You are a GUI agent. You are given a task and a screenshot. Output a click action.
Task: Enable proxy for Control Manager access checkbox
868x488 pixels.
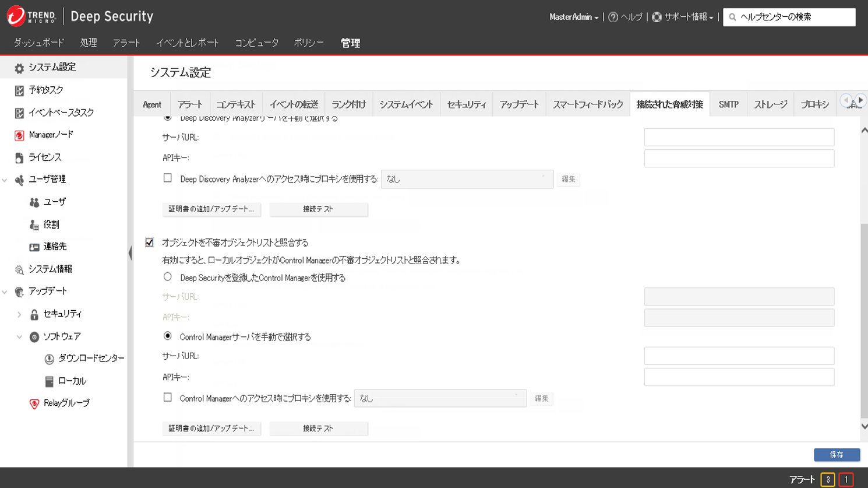(x=168, y=398)
